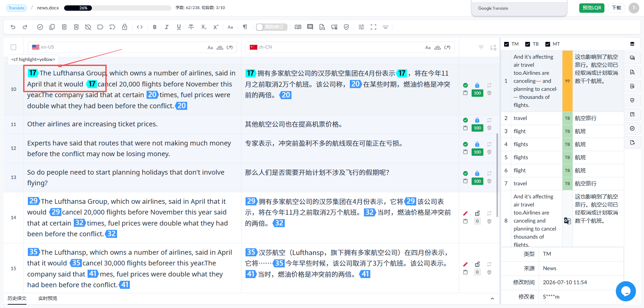Screen dimensions: 644x308
Task: Toggle regex option in zh-CN search
Action: 447,48
